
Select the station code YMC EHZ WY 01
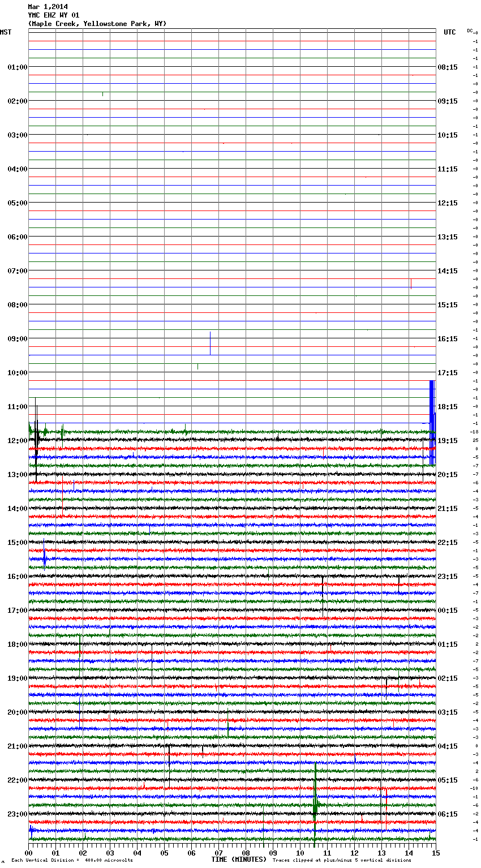tap(54, 15)
